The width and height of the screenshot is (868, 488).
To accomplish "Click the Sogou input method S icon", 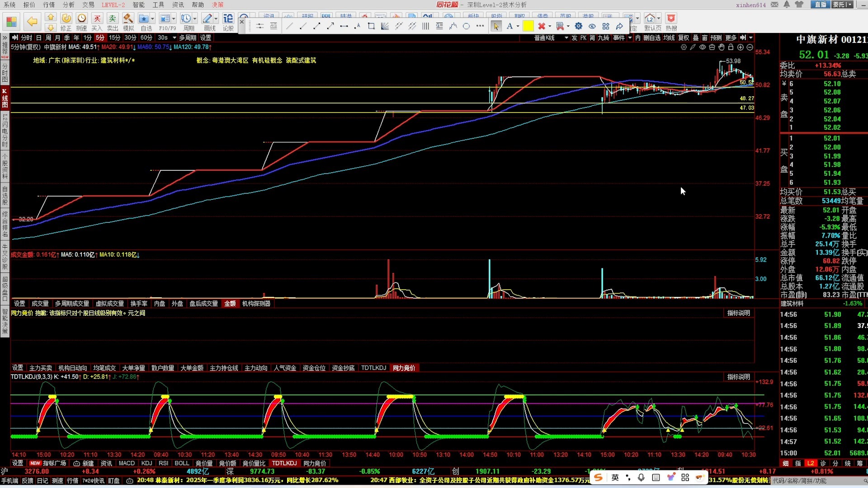I will pos(599,478).
